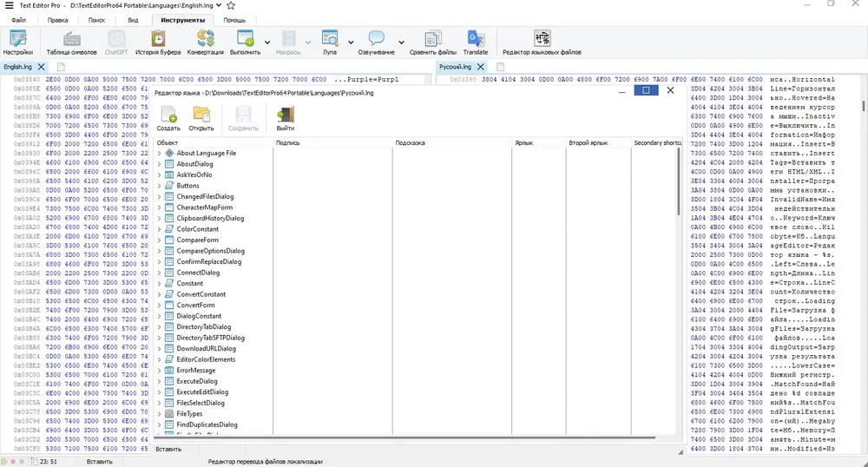The image size is (868, 467).
Task: Open the Настройки settings tool
Action: click(17, 43)
